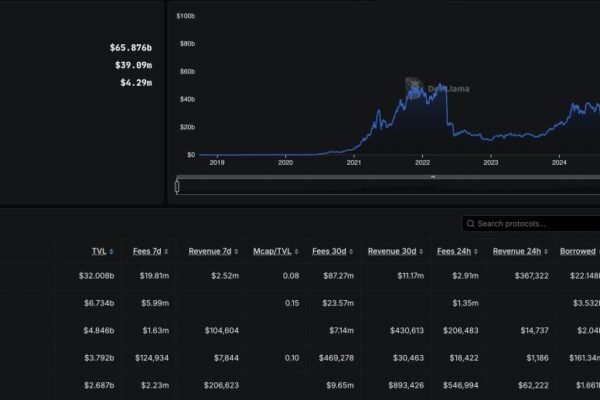
Task: Click the $65.876b total value figure
Action: click(x=131, y=47)
